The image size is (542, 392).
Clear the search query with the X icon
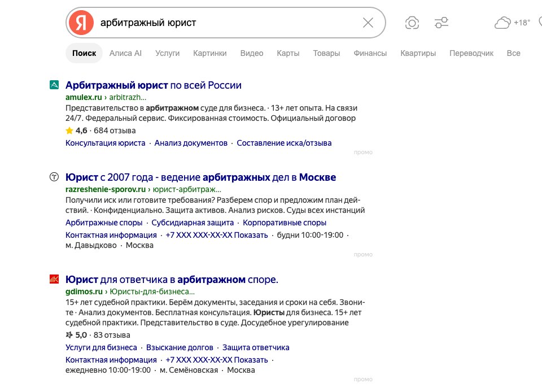[368, 23]
